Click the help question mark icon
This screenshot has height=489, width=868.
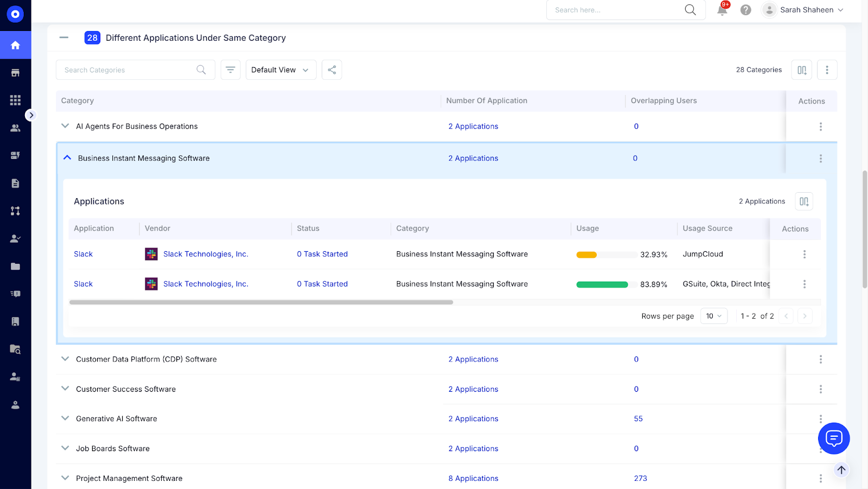click(x=745, y=10)
